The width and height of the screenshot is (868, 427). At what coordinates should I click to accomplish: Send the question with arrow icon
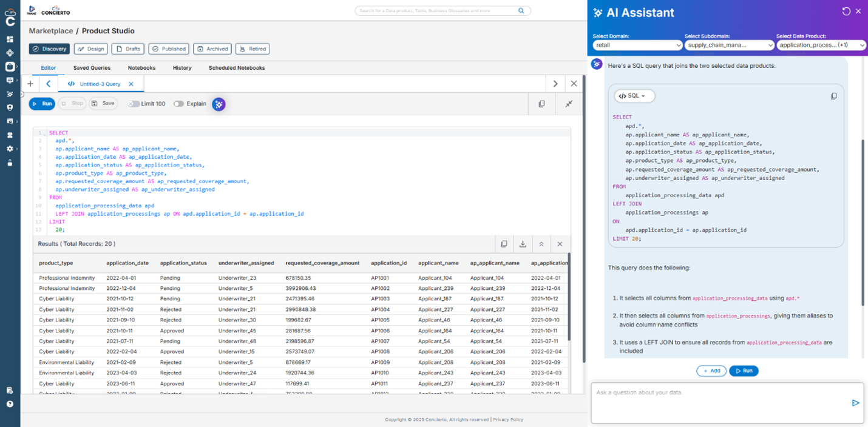click(x=855, y=403)
